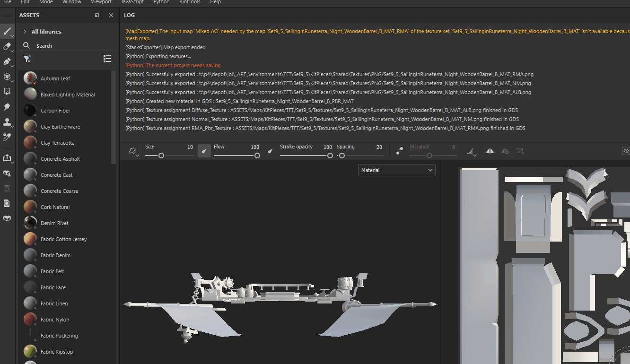This screenshot has width=630, height=364.
Task: Open the Window menu
Action: tap(72, 2)
